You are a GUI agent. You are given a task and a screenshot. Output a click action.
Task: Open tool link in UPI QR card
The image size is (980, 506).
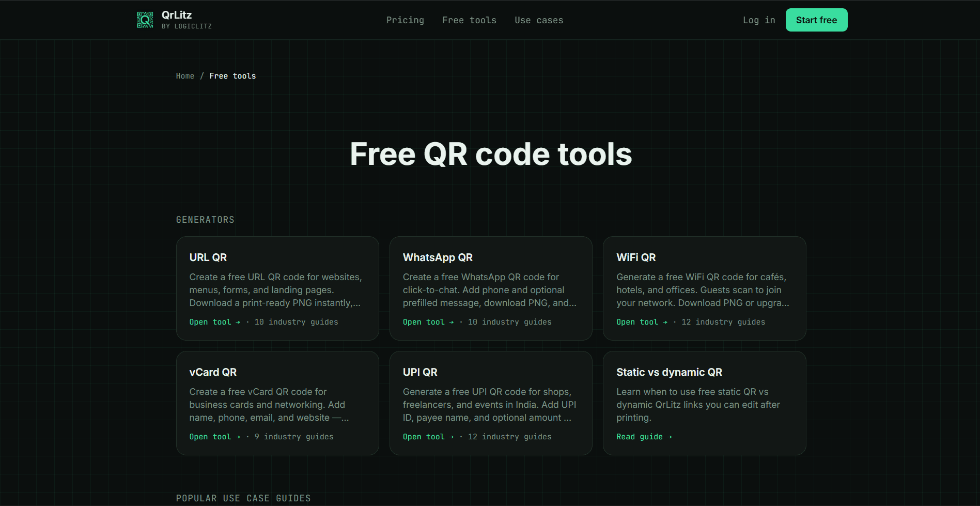[x=428, y=437]
